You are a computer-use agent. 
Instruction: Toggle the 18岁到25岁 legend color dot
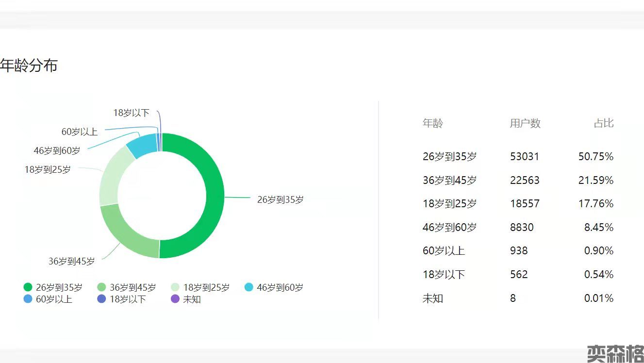pos(175,287)
